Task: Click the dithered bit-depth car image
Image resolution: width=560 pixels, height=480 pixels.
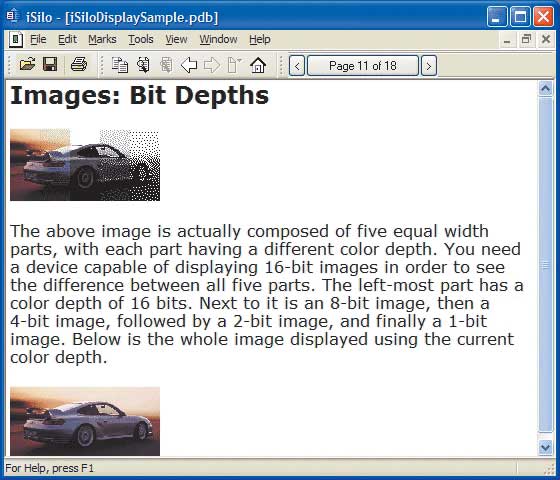Action: pos(85,165)
